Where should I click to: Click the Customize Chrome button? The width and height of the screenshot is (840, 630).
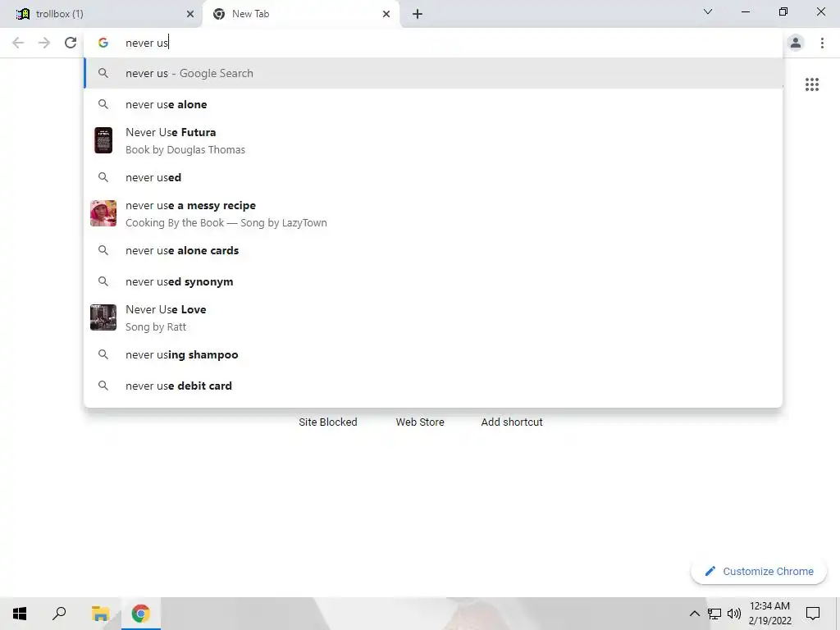tap(759, 571)
